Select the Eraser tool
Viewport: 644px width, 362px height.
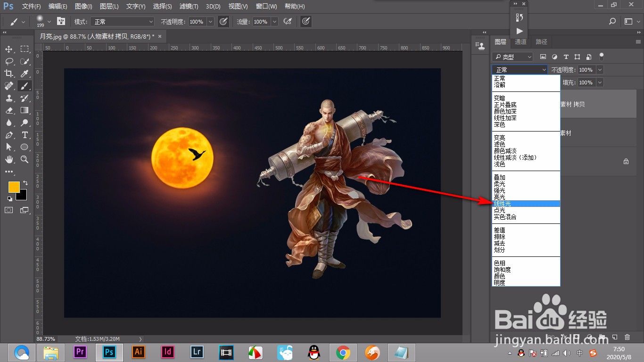tap(9, 110)
